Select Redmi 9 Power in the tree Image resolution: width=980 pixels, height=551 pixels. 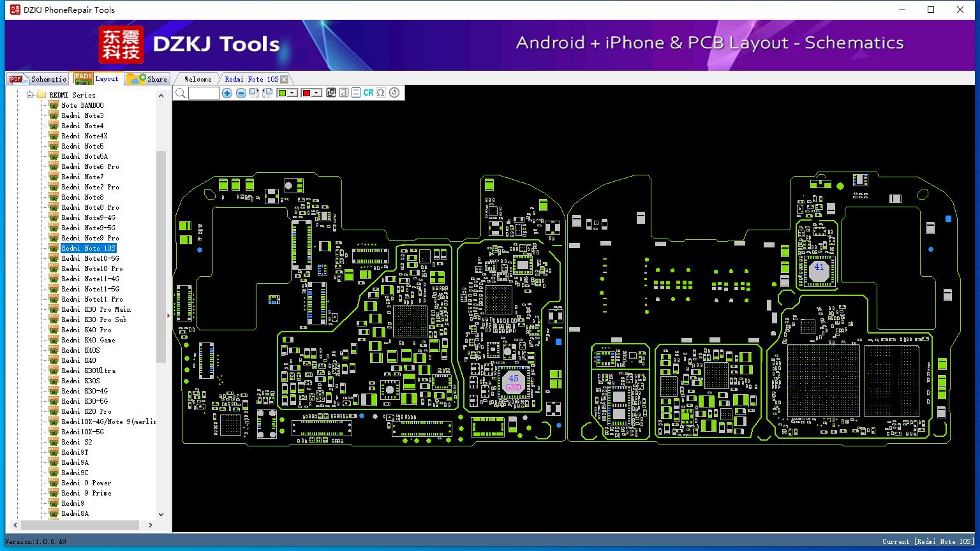tap(86, 483)
